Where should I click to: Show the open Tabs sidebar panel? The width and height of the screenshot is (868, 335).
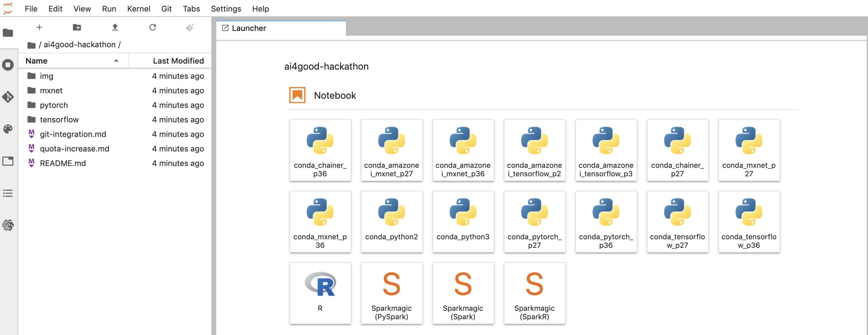(8, 161)
